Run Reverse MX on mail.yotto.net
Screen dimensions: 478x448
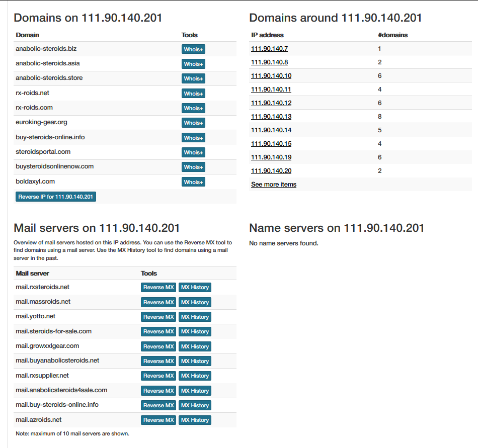click(x=158, y=317)
